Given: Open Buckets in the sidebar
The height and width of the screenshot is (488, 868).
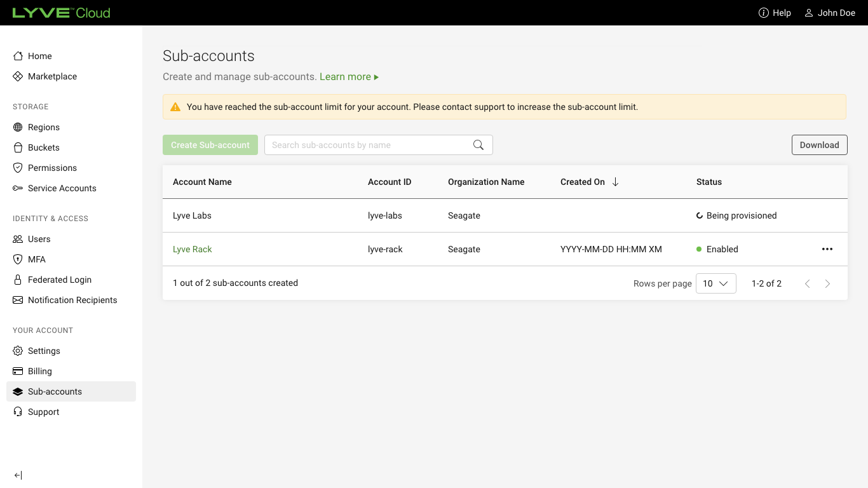Looking at the screenshot, I should (43, 147).
